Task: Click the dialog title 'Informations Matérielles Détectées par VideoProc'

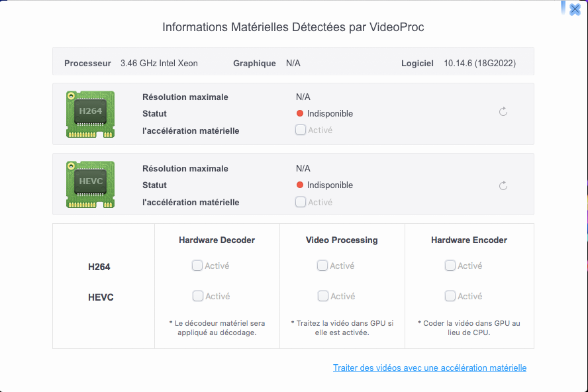Action: pos(293,27)
